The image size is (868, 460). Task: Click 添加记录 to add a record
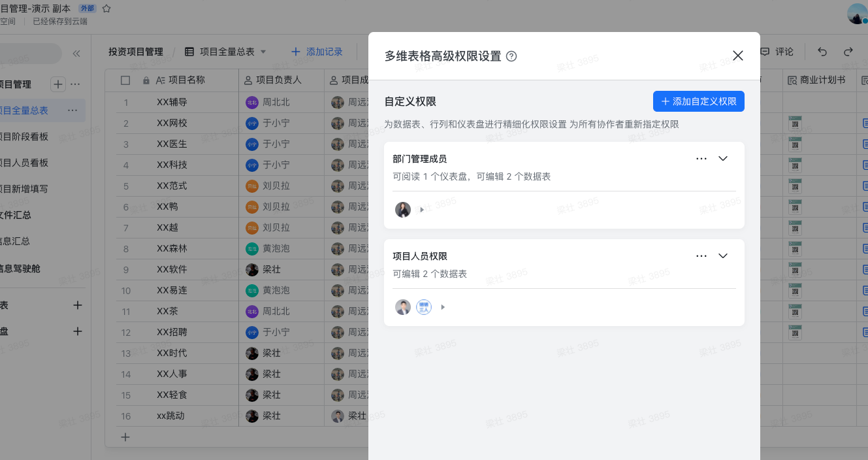pyautogui.click(x=317, y=52)
